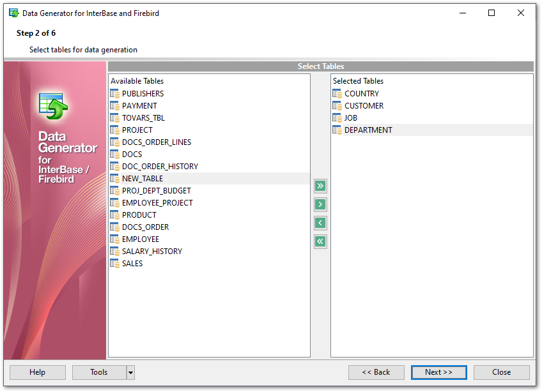Select NEW_TABLE in Available Tables
Screen dimensions: 542x392
(143, 179)
